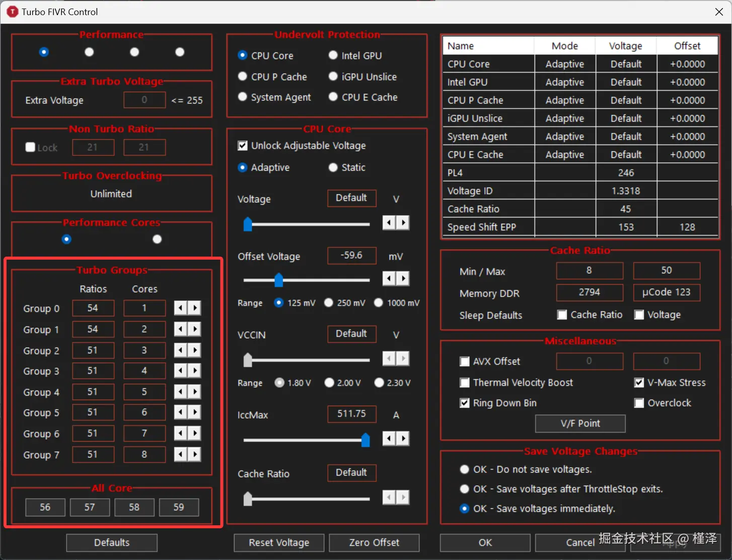Select Intel GPU radio button

coord(333,55)
